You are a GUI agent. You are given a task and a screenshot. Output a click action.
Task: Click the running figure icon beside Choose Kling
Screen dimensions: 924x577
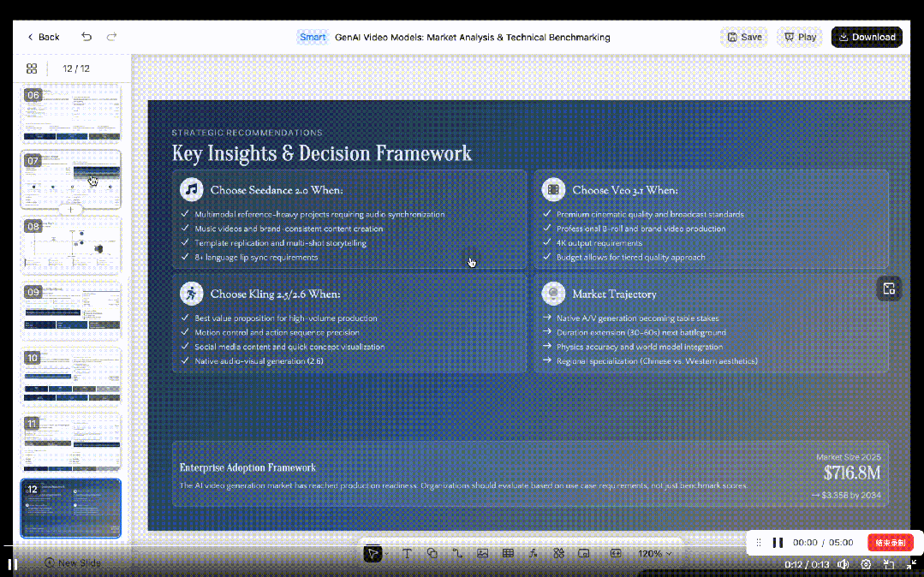tap(192, 294)
